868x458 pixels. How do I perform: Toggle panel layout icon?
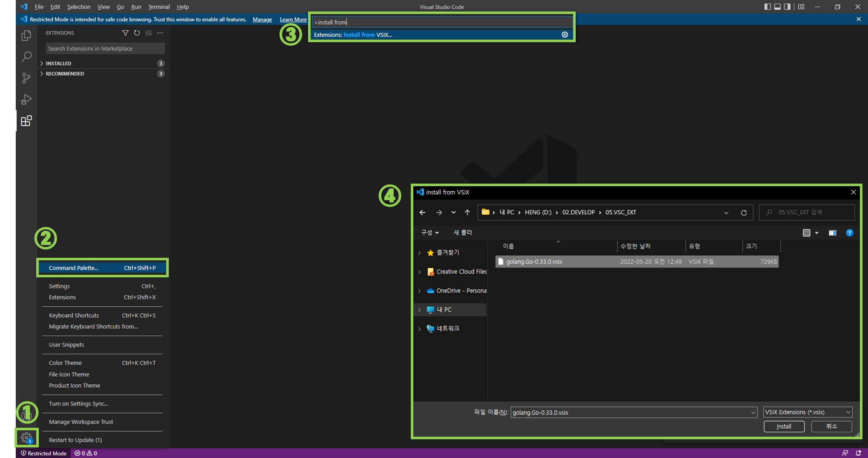[778, 7]
